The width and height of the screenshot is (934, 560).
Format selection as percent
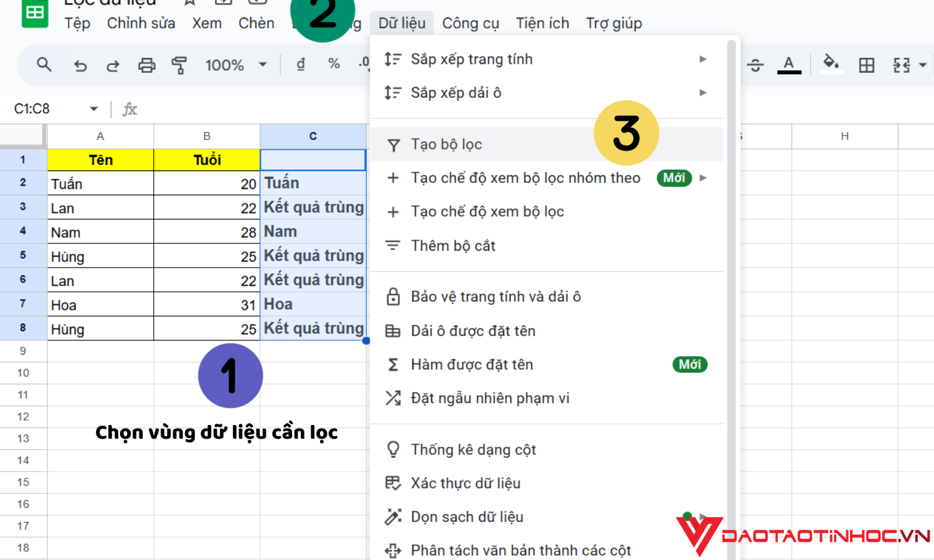(333, 64)
